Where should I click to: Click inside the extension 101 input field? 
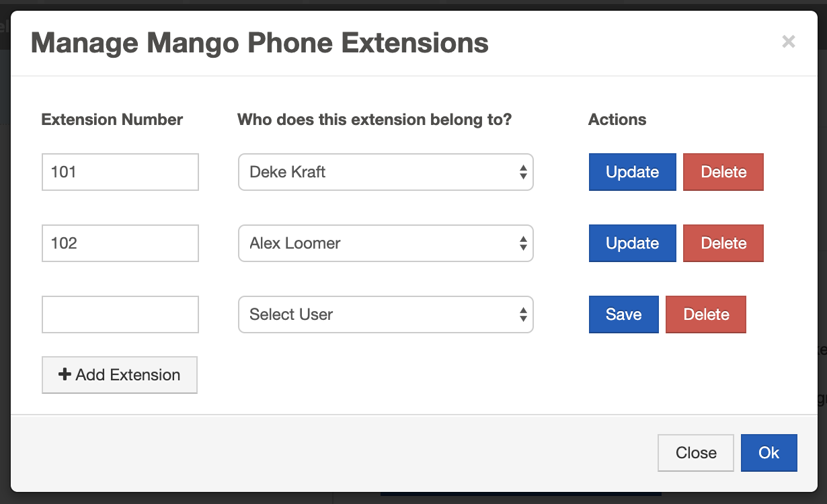point(120,172)
